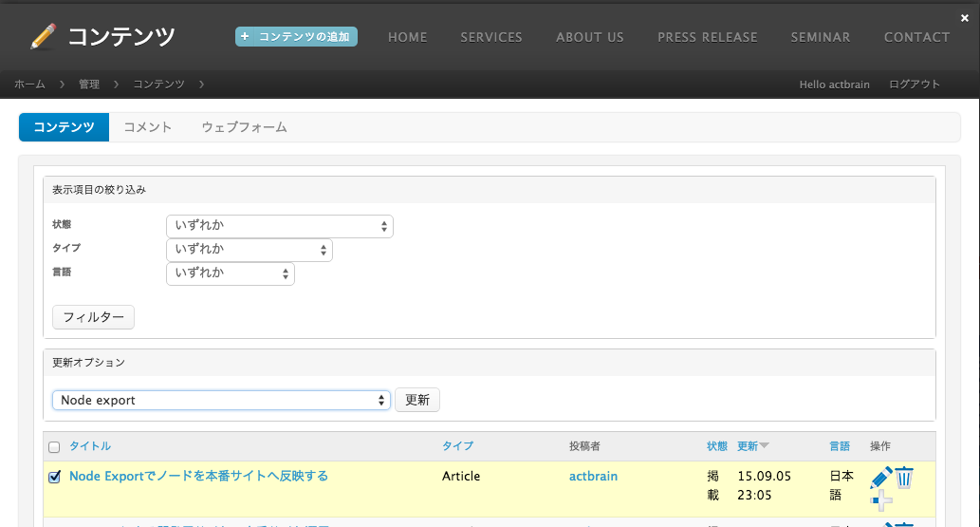Switch to the コメント tab
This screenshot has height=527, width=980.
(148, 127)
